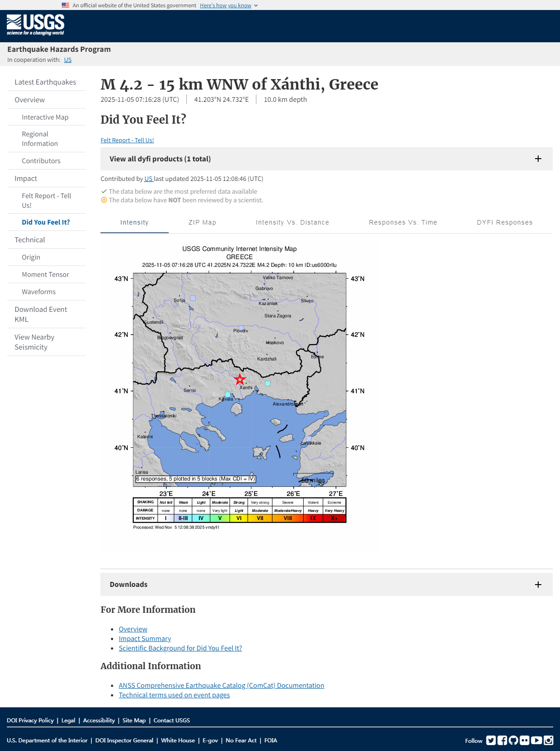560x751 pixels.
Task: Open the USGS GitHub icon
Action: [x=513, y=740]
